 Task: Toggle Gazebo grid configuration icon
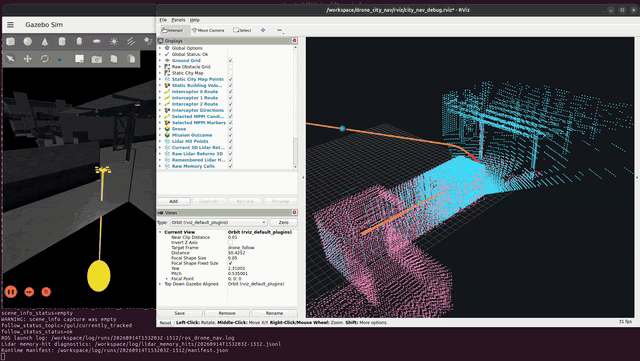pos(79,59)
